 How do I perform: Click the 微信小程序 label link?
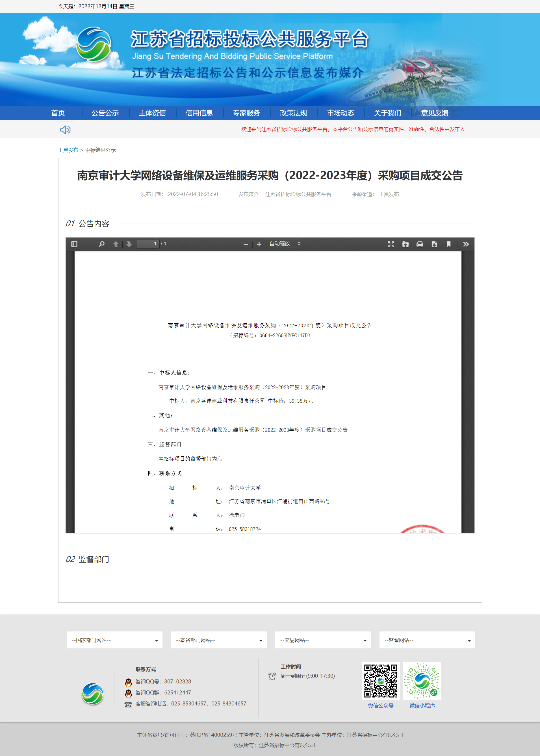tap(422, 705)
